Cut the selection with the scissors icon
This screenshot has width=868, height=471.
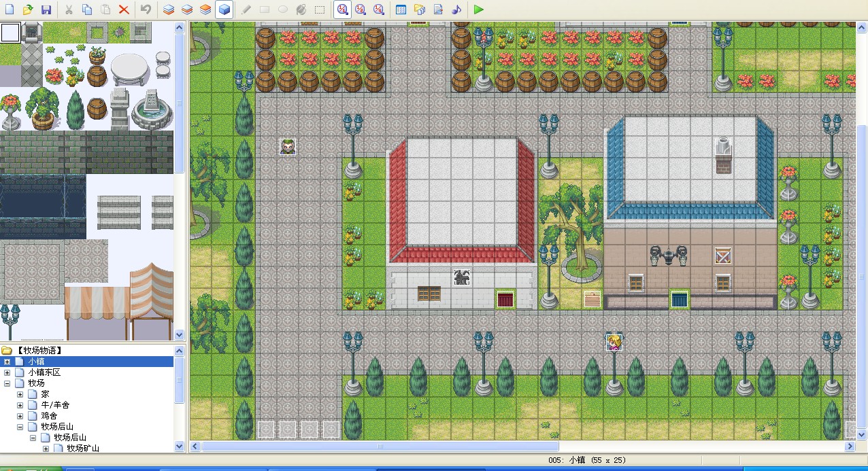pos(69,10)
